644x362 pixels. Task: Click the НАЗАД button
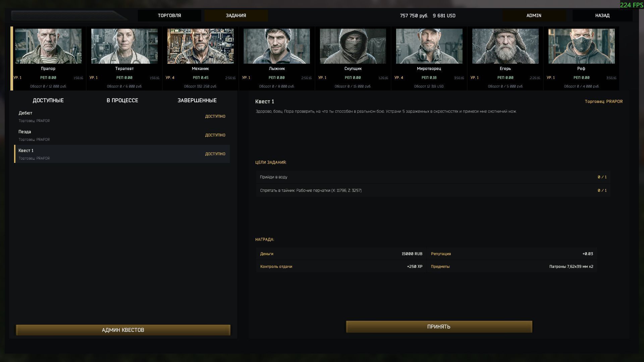tap(602, 15)
